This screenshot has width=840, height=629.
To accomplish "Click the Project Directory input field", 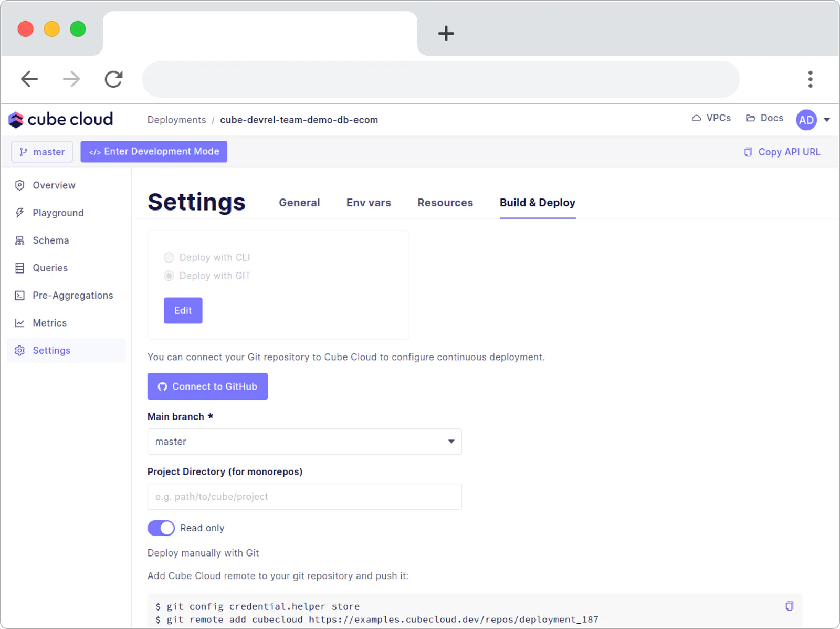I will (304, 497).
